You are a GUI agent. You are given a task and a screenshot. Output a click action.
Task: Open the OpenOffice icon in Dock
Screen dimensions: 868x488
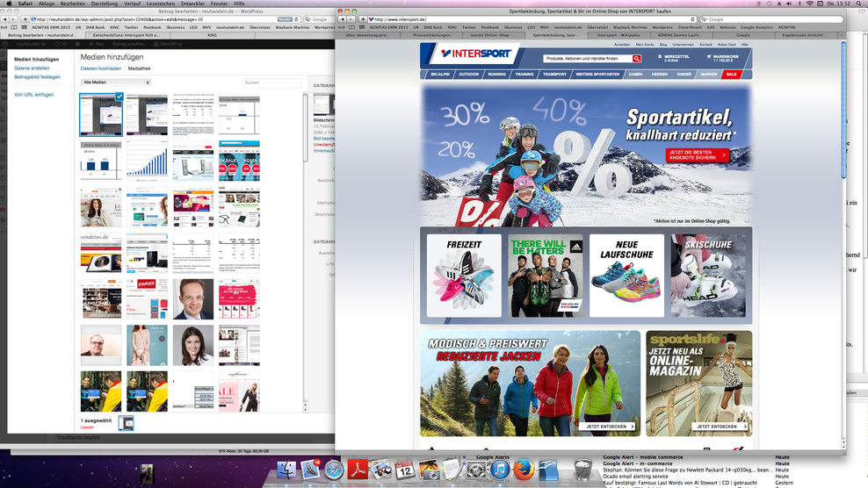(548, 470)
